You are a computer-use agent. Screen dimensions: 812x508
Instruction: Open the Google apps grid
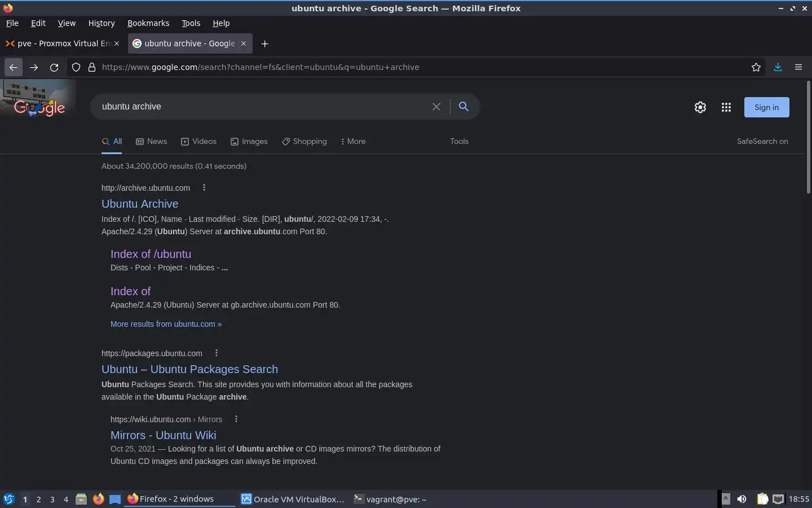tap(726, 107)
